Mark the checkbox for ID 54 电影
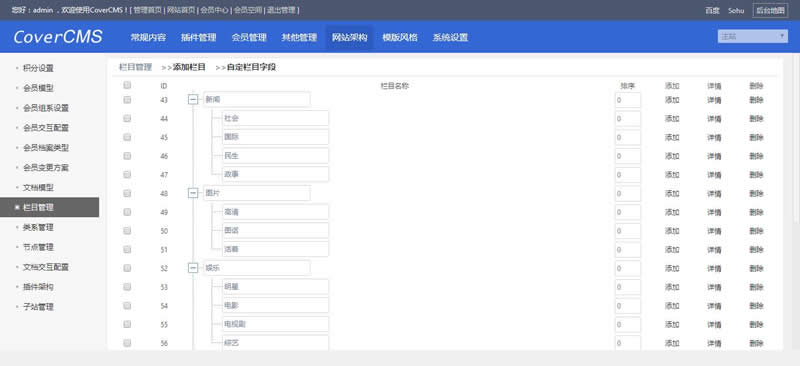Image resolution: width=800 pixels, height=366 pixels. tap(127, 305)
